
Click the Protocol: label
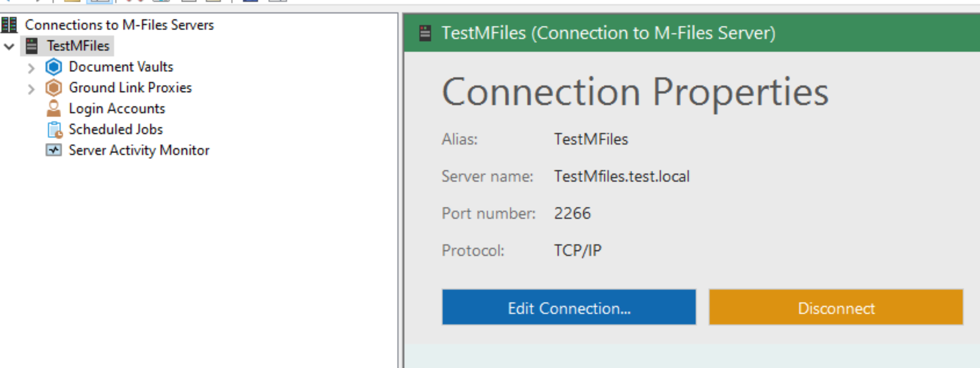[473, 250]
